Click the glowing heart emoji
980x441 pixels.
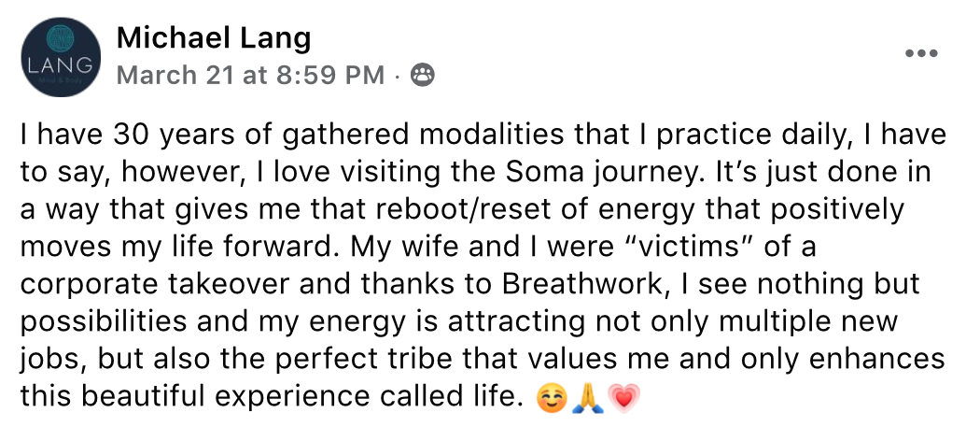click(623, 398)
